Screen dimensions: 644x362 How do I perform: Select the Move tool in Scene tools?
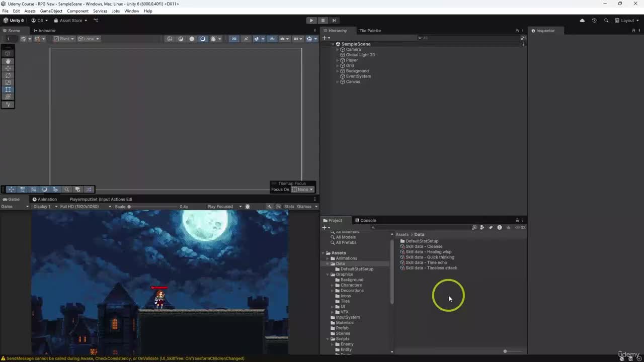coord(8,68)
